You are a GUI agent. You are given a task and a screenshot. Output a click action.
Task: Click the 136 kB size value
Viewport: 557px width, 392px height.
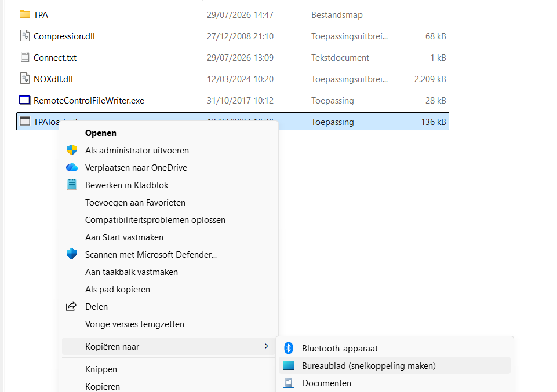click(434, 122)
